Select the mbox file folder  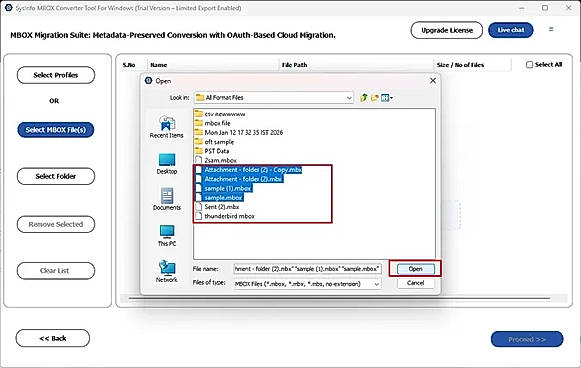[x=213, y=123]
